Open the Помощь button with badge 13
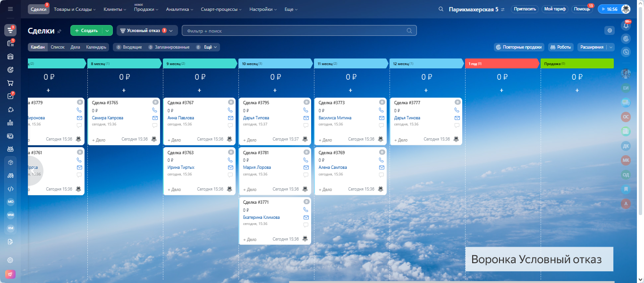The height and width of the screenshot is (283, 644). click(582, 9)
